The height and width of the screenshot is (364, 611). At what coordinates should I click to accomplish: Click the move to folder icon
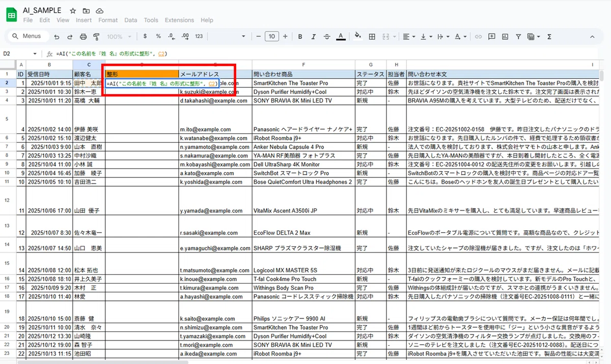pyautogui.click(x=86, y=11)
